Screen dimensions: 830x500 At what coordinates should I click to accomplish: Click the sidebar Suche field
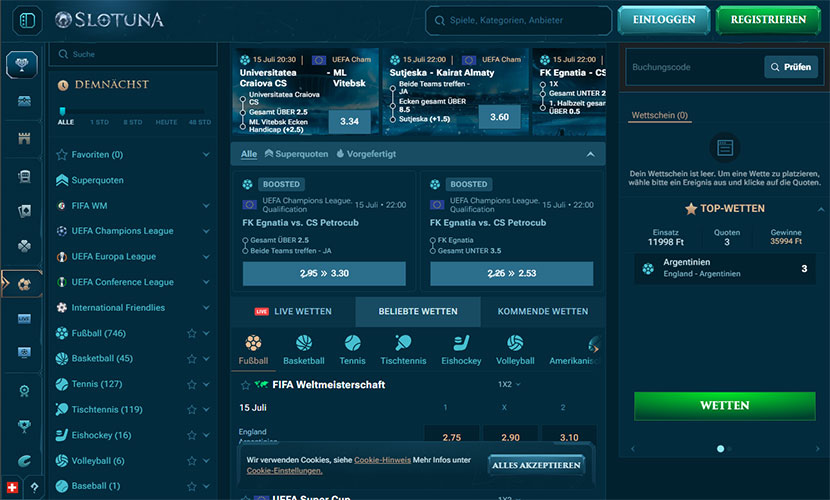coord(133,54)
